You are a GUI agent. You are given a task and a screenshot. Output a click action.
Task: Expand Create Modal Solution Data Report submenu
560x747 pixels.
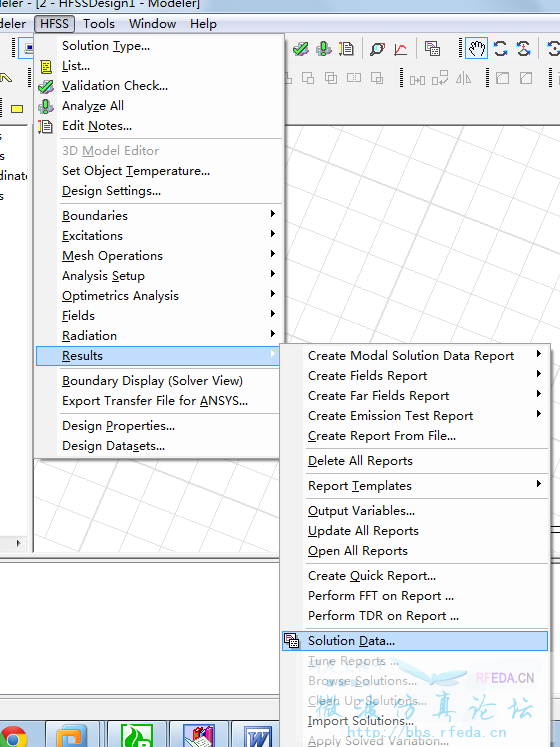click(415, 356)
